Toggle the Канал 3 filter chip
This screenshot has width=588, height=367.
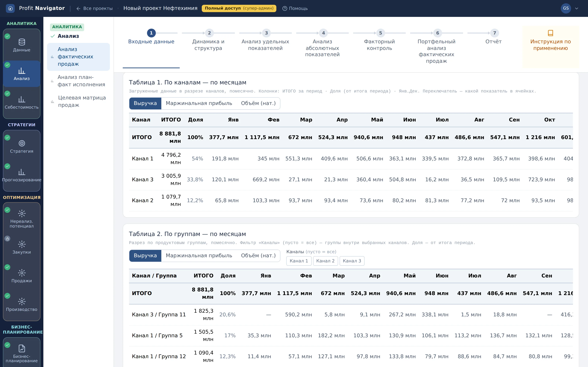(x=352, y=261)
